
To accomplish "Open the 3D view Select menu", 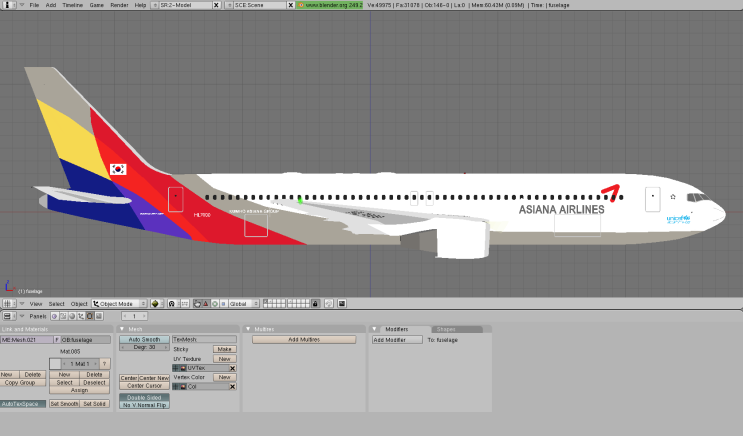I will 56,304.
